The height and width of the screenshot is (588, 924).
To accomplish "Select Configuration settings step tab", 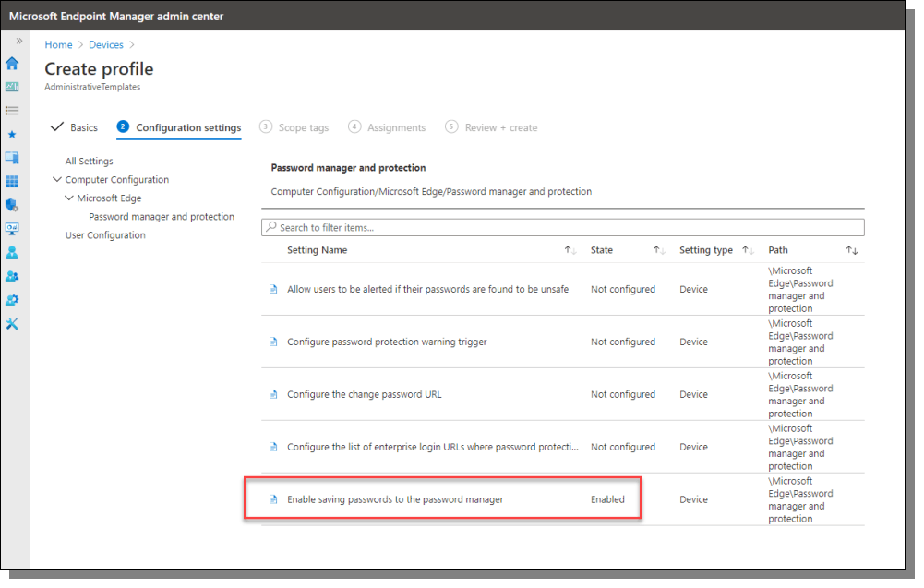I will [x=179, y=127].
